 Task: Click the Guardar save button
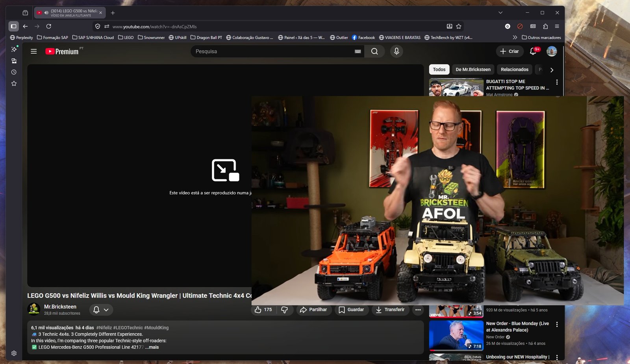click(x=352, y=310)
